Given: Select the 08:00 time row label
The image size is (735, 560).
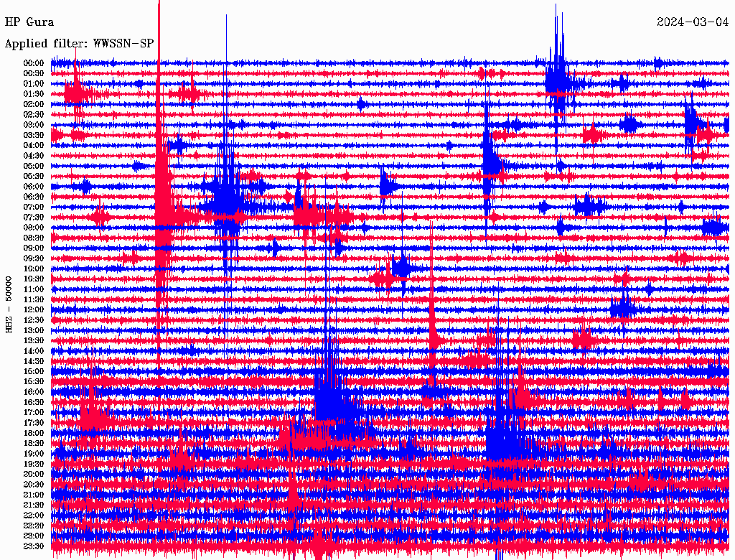Looking at the screenshot, I should (33, 228).
